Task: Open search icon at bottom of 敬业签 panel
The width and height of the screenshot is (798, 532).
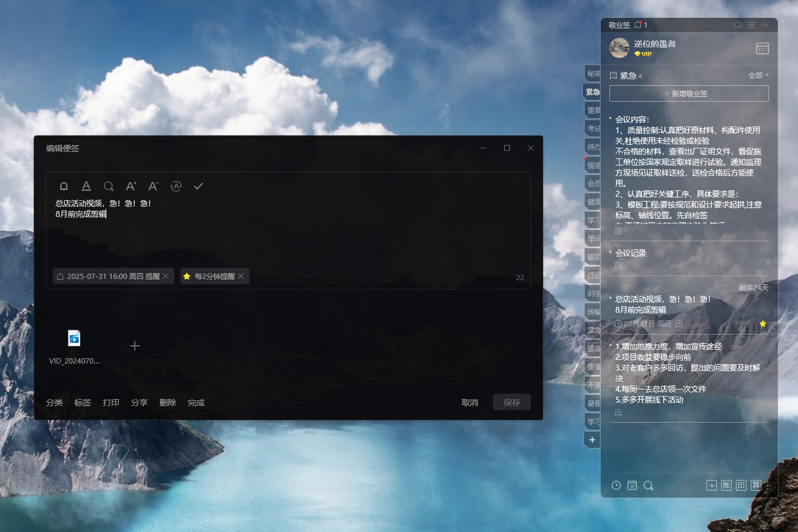Action: click(x=648, y=485)
